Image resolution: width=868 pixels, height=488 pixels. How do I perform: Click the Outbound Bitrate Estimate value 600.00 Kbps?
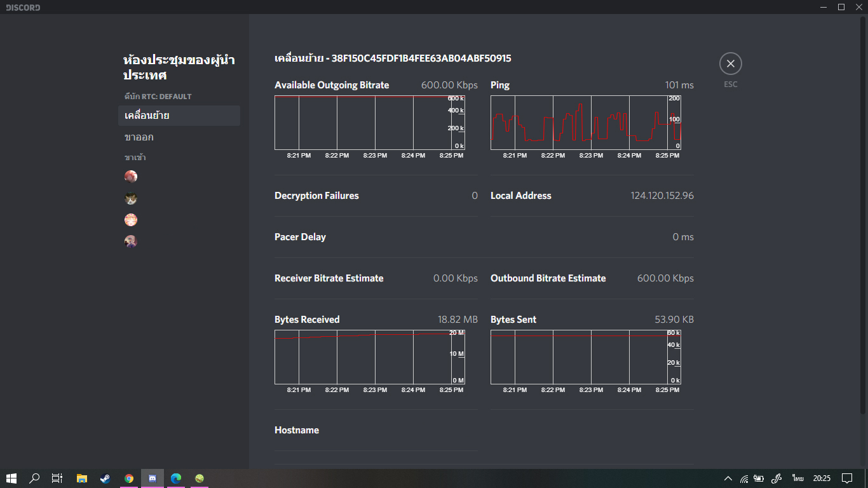[665, 278]
